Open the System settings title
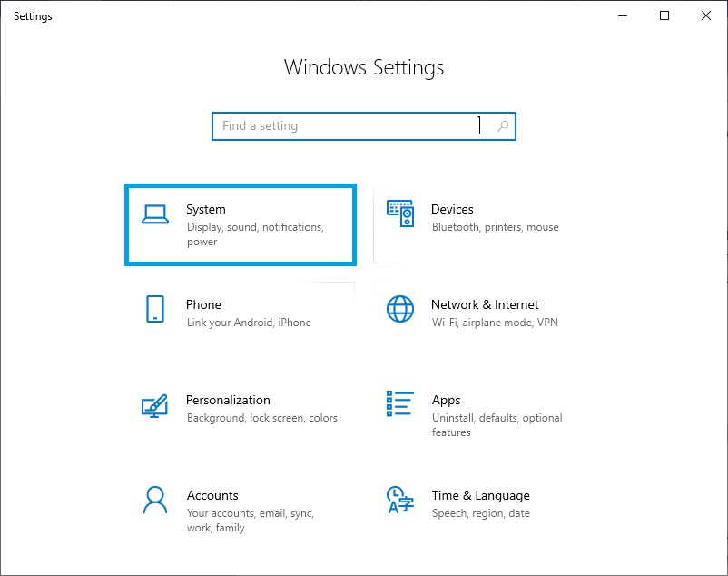The height and width of the screenshot is (576, 728). coord(206,210)
